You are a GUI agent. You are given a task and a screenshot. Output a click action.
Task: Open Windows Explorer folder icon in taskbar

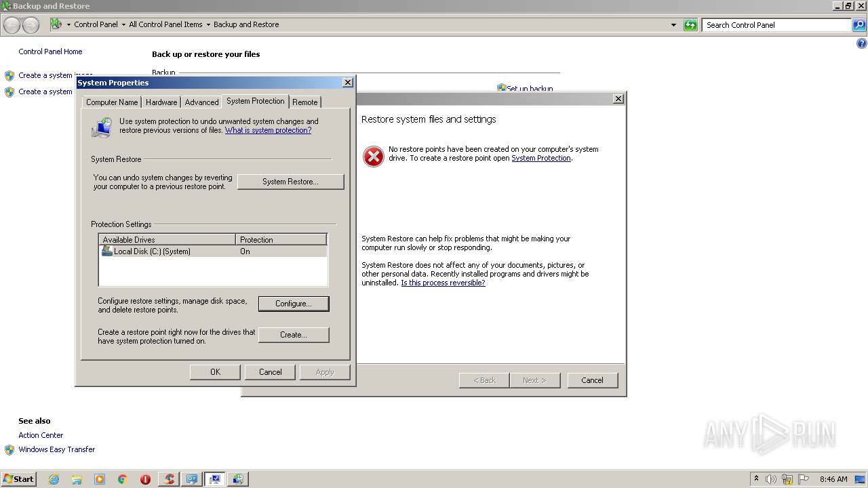point(77,479)
